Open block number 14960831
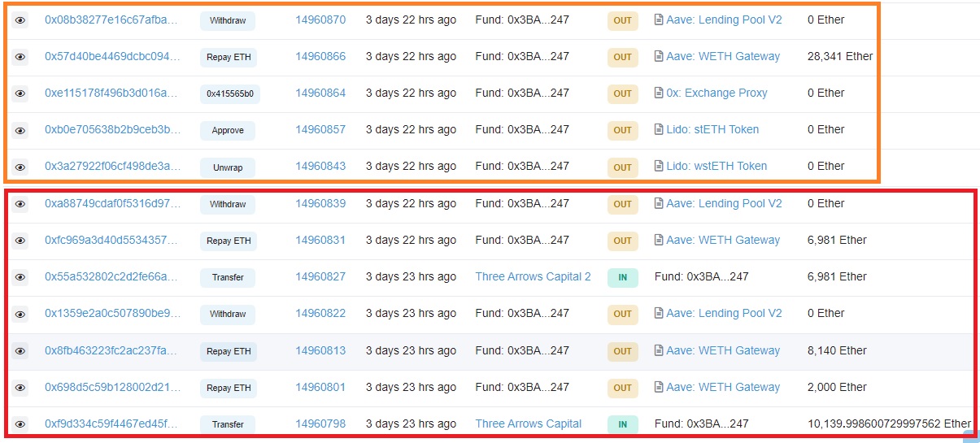 coord(320,240)
